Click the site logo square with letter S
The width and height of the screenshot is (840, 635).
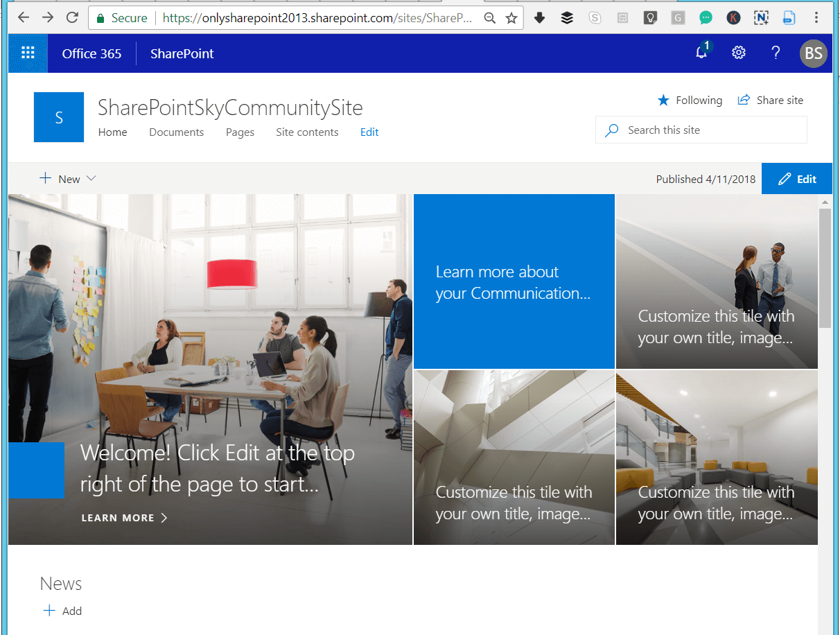coord(58,116)
